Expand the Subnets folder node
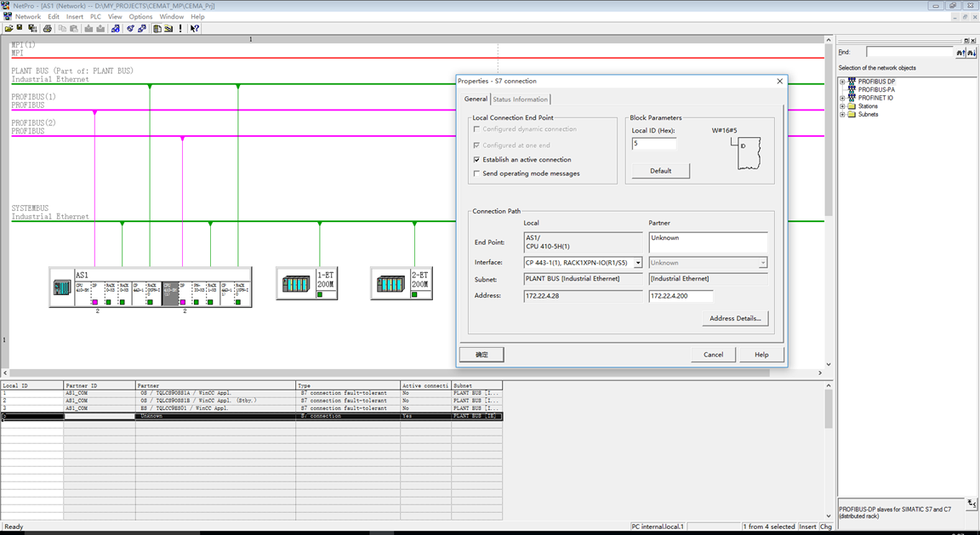980x535 pixels. coord(842,114)
